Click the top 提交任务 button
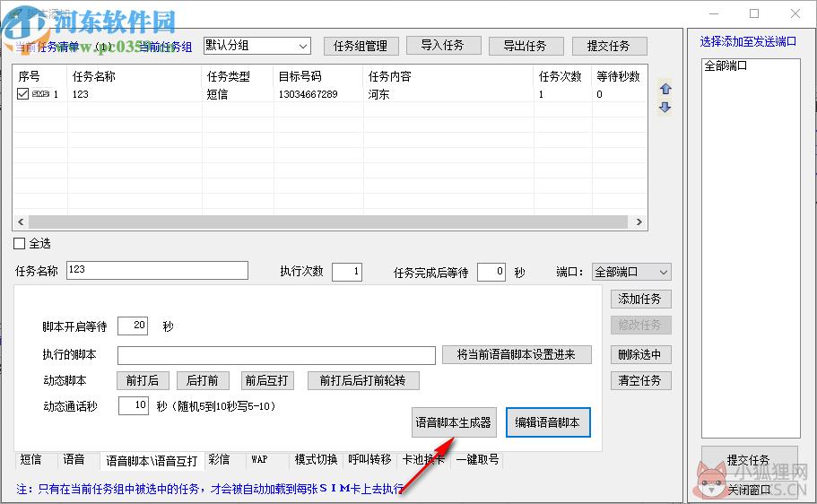817x504 pixels. coord(609,46)
